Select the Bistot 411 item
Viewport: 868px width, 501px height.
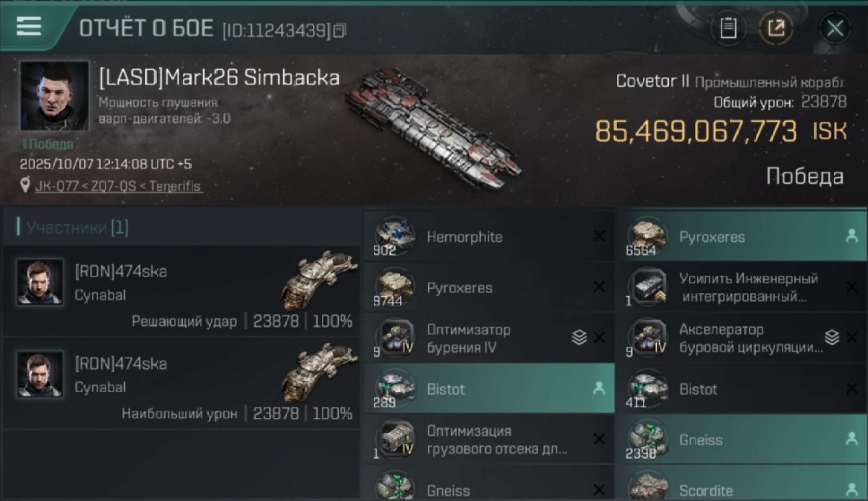pos(742,389)
